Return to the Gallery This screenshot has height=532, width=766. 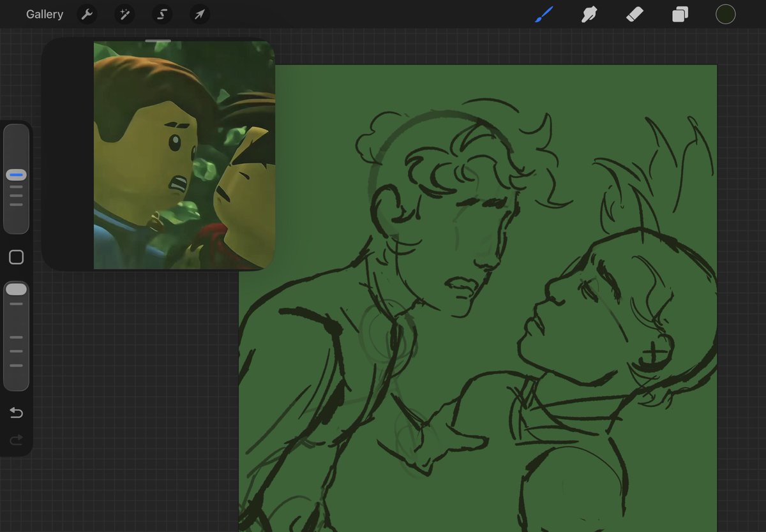44,14
